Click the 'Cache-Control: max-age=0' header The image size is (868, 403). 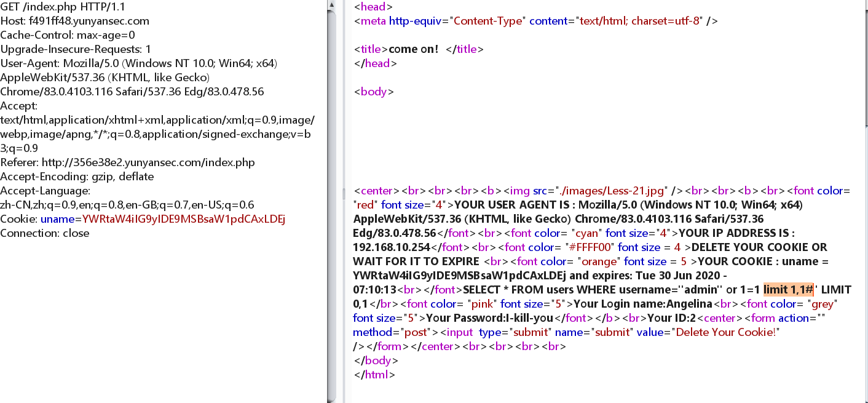click(x=68, y=35)
